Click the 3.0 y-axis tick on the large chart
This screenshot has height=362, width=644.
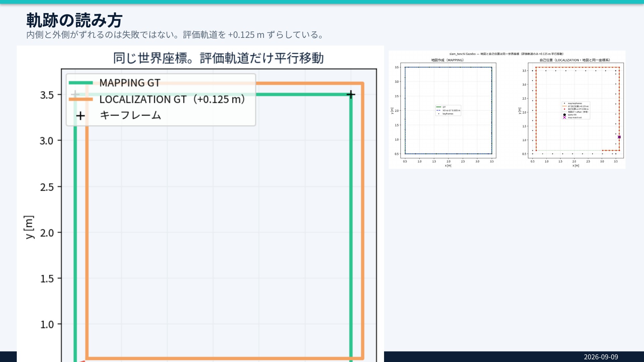coord(47,141)
